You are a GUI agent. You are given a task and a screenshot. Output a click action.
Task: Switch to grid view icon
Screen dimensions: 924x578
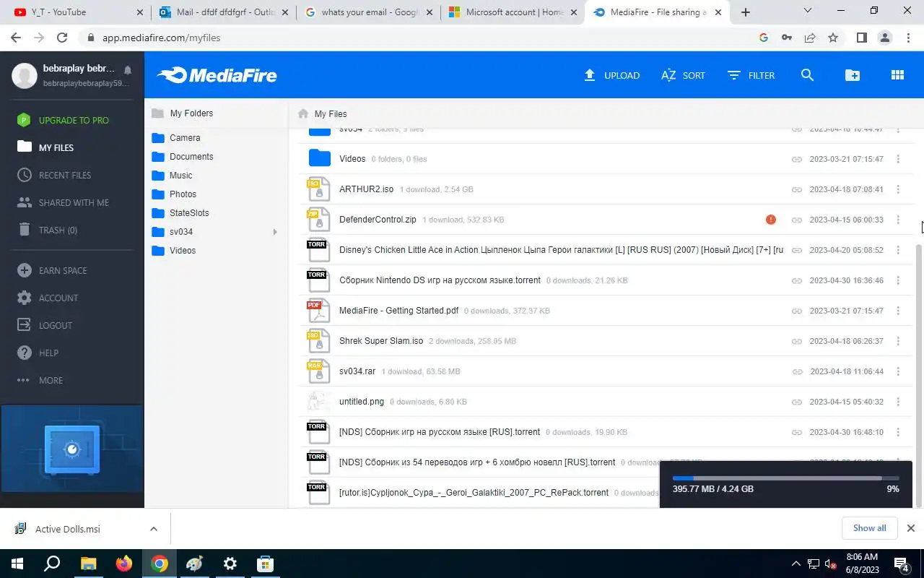(897, 75)
